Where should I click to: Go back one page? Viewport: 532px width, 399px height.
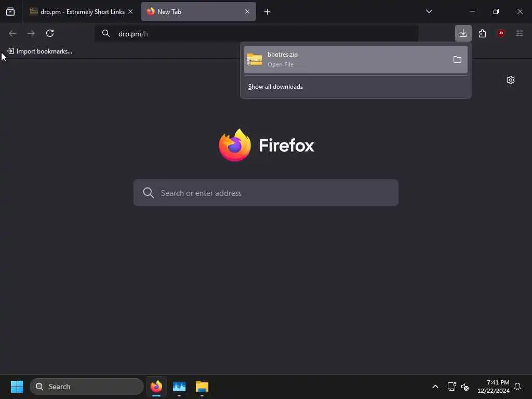(x=12, y=33)
